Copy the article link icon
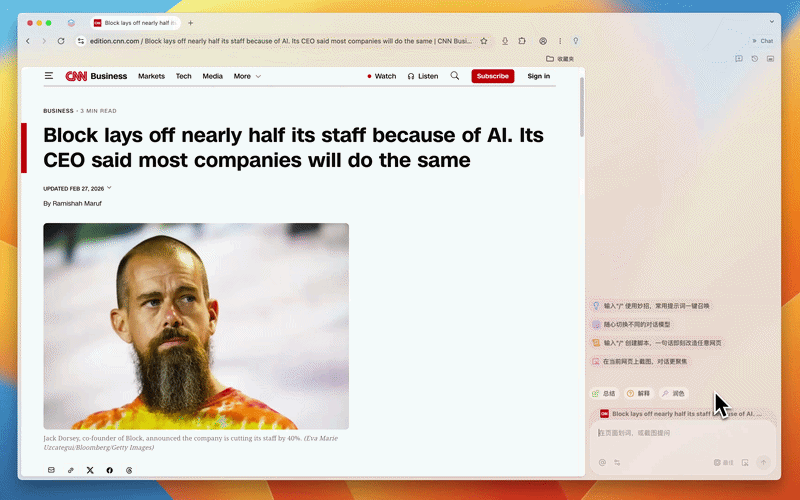 tap(71, 470)
